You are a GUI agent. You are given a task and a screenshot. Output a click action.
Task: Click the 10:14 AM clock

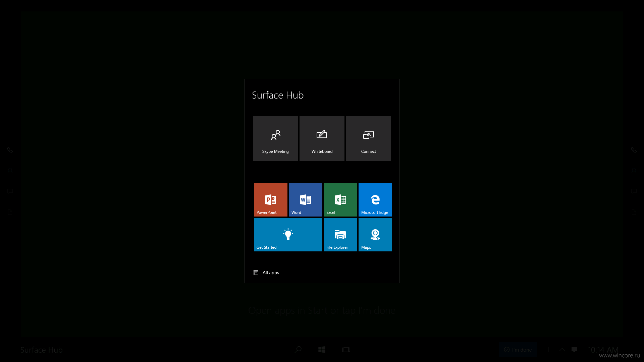click(x=603, y=350)
